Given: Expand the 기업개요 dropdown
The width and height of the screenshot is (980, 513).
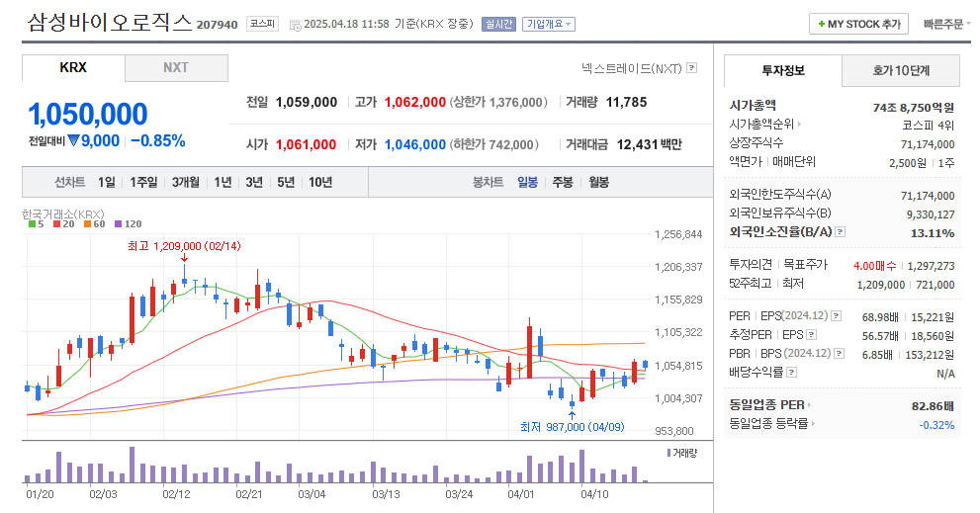Looking at the screenshot, I should coord(549,24).
